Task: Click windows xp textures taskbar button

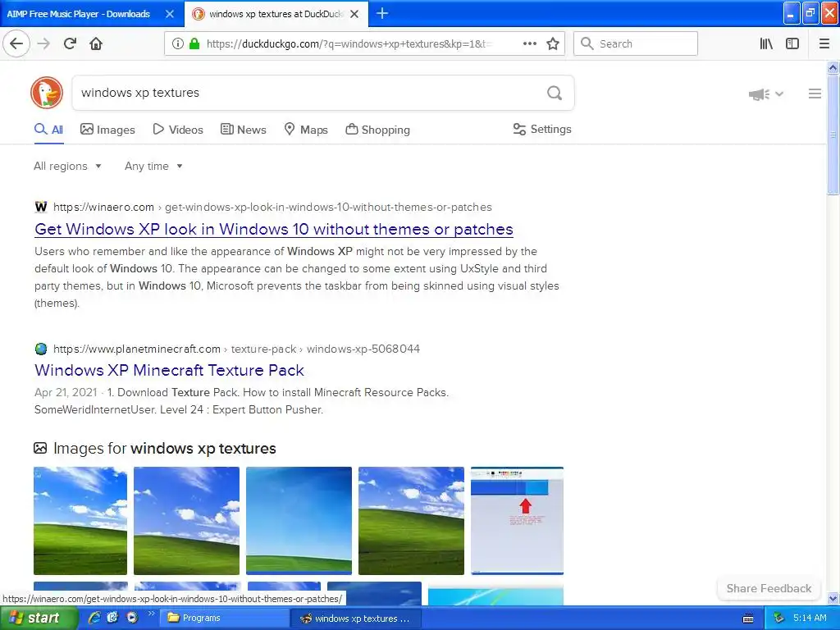Action: (356, 619)
